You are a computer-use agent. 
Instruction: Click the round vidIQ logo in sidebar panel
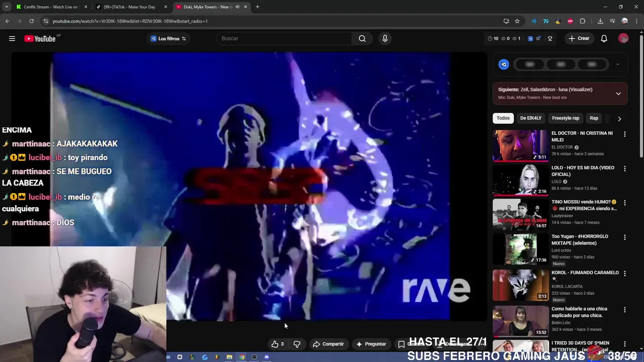click(504, 64)
